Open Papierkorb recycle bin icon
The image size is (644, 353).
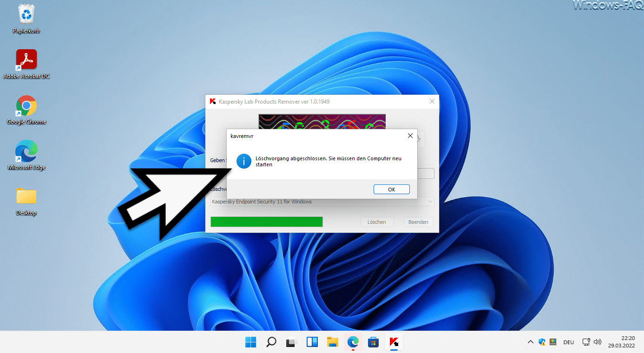point(26,19)
